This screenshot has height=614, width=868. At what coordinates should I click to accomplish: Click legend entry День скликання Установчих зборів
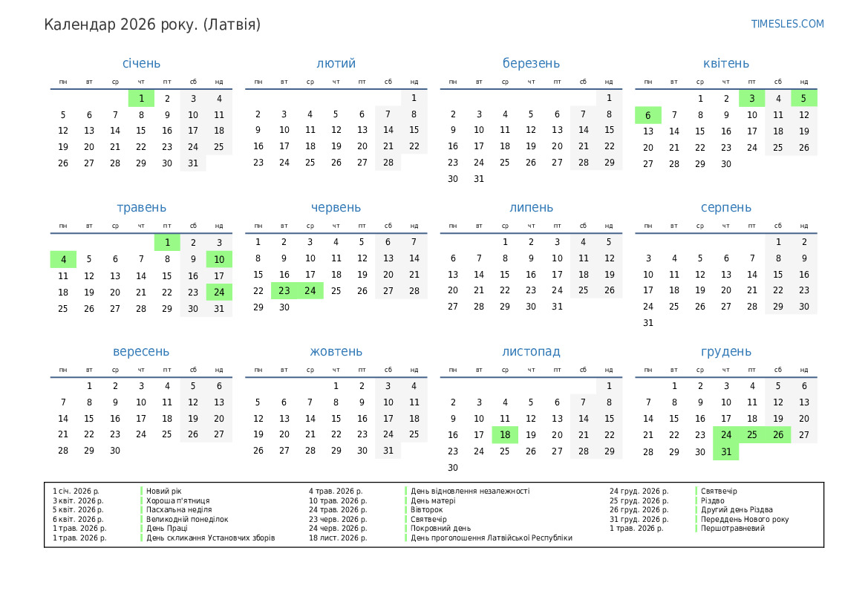(x=210, y=538)
